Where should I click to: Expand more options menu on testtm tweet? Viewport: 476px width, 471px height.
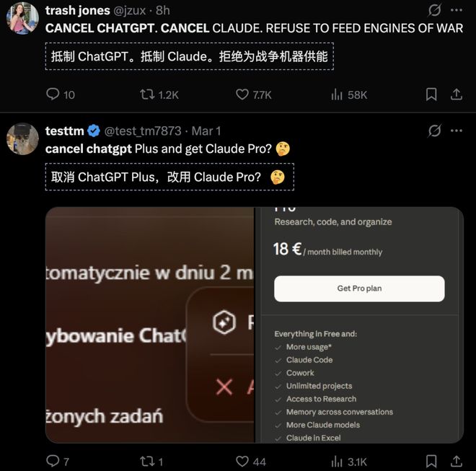click(456, 131)
